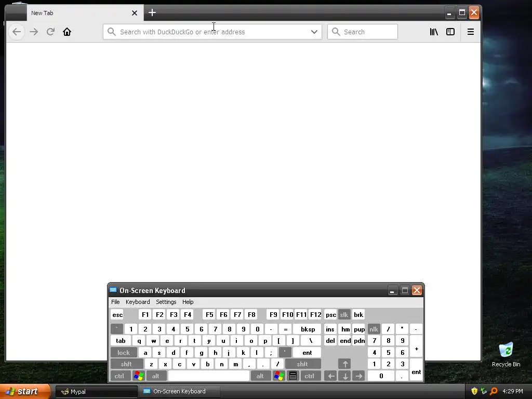Select the New Tab tab

(x=85, y=13)
